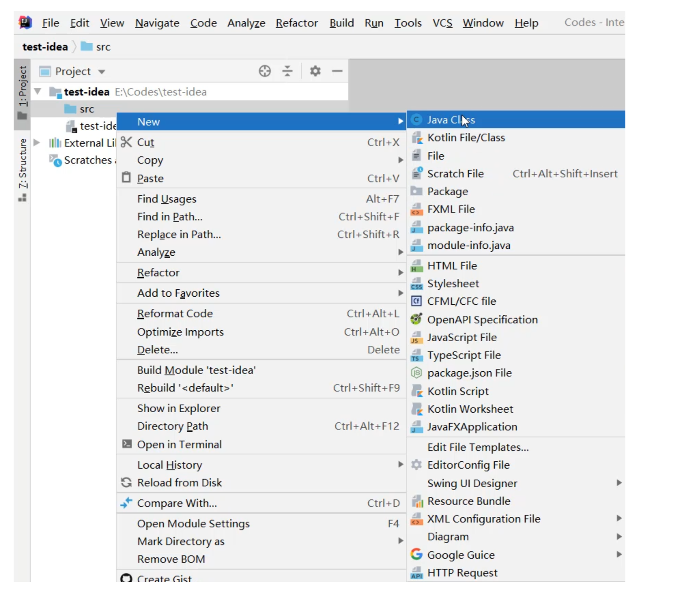Select the test-idea.iml file in tree
Screen dimensions: 700x591
click(91, 126)
